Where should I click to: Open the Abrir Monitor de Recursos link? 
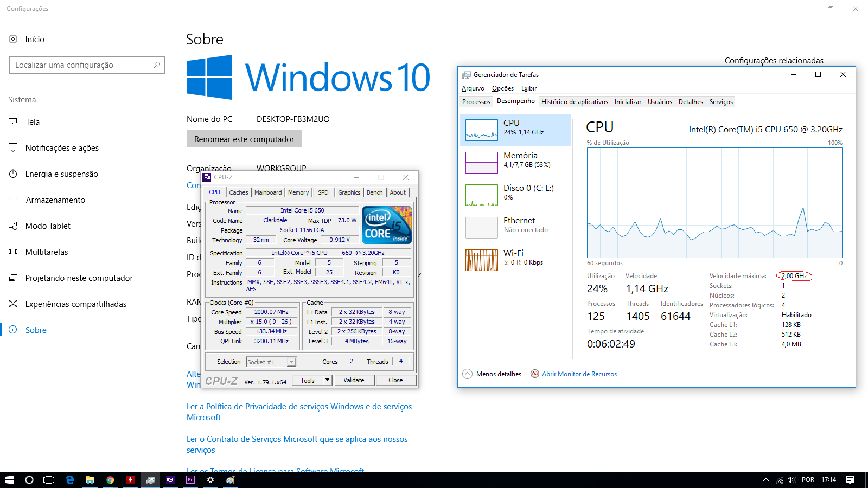[x=579, y=374]
